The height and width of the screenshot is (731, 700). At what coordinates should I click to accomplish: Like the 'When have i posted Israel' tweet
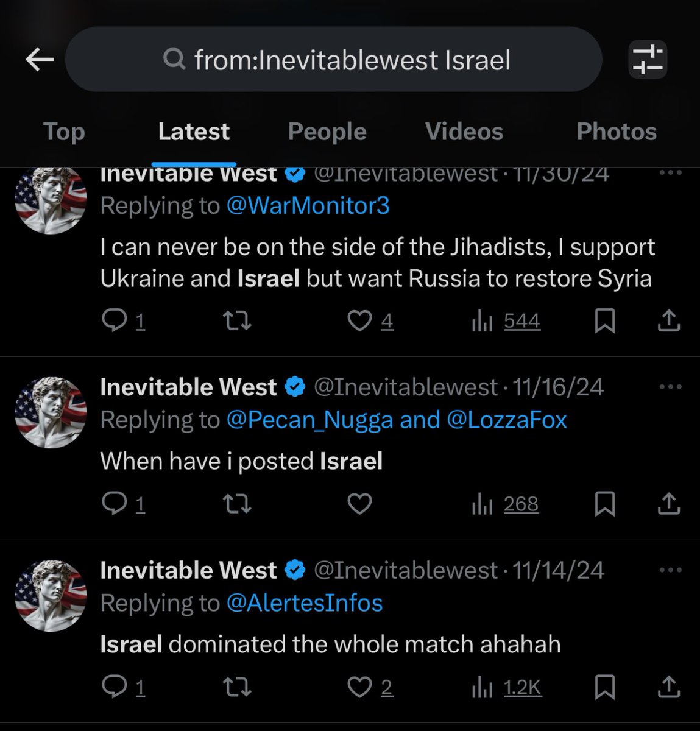point(359,504)
